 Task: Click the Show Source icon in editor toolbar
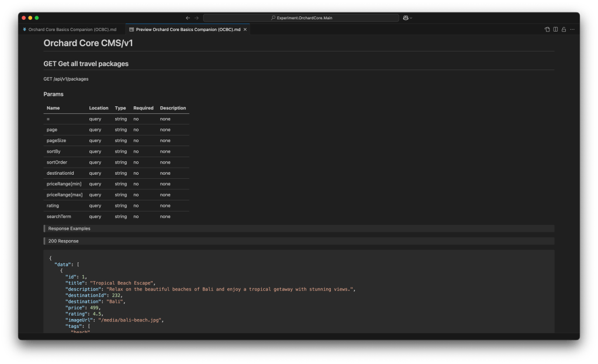click(547, 29)
